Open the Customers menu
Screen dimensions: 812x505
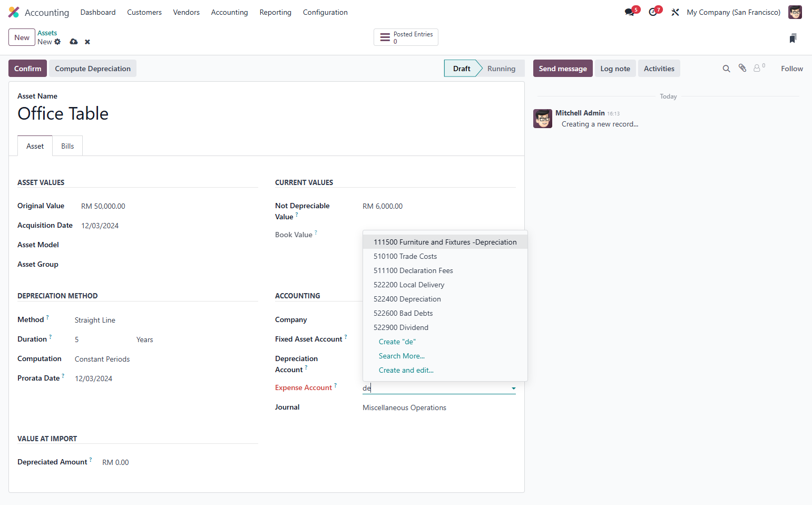pos(144,12)
